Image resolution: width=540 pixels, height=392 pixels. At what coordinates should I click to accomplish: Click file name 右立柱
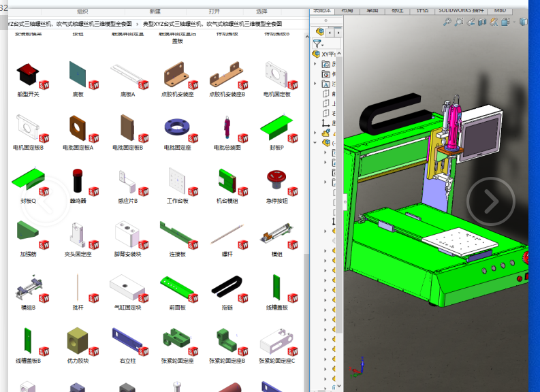tap(128, 361)
